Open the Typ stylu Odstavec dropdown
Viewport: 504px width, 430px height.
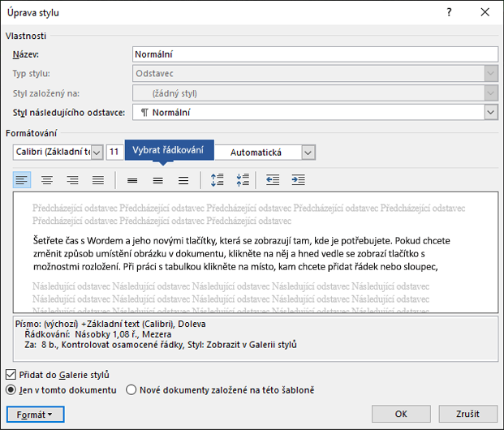click(x=491, y=73)
